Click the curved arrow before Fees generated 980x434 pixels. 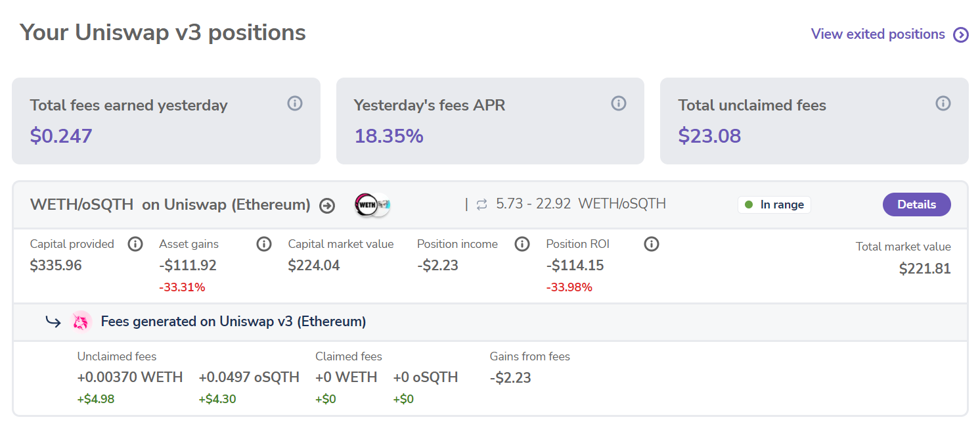[x=53, y=322]
